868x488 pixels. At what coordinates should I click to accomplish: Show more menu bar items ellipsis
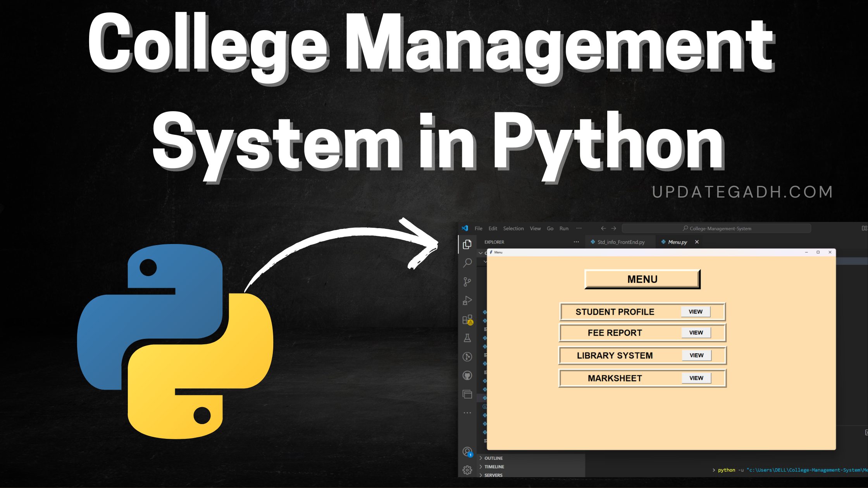tap(579, 229)
